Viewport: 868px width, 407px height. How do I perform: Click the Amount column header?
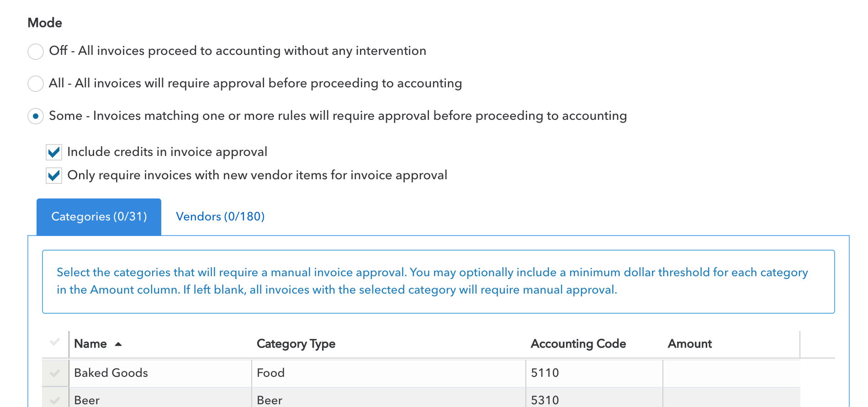click(x=689, y=344)
